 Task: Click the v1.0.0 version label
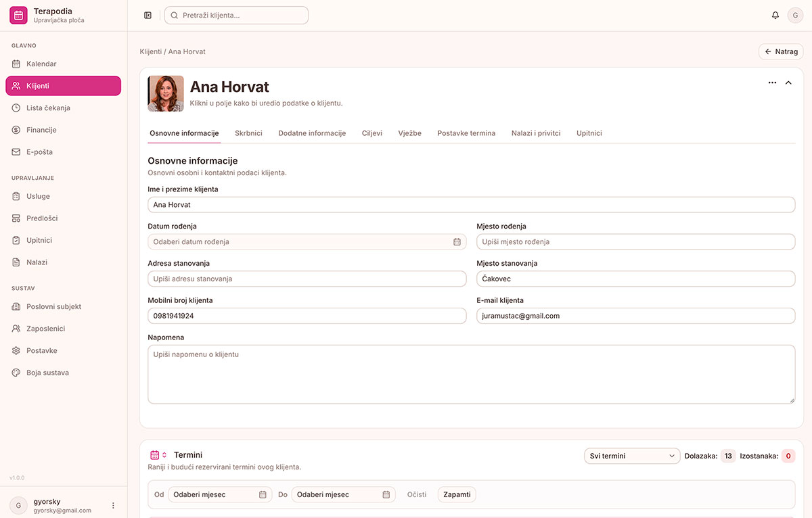click(17, 477)
